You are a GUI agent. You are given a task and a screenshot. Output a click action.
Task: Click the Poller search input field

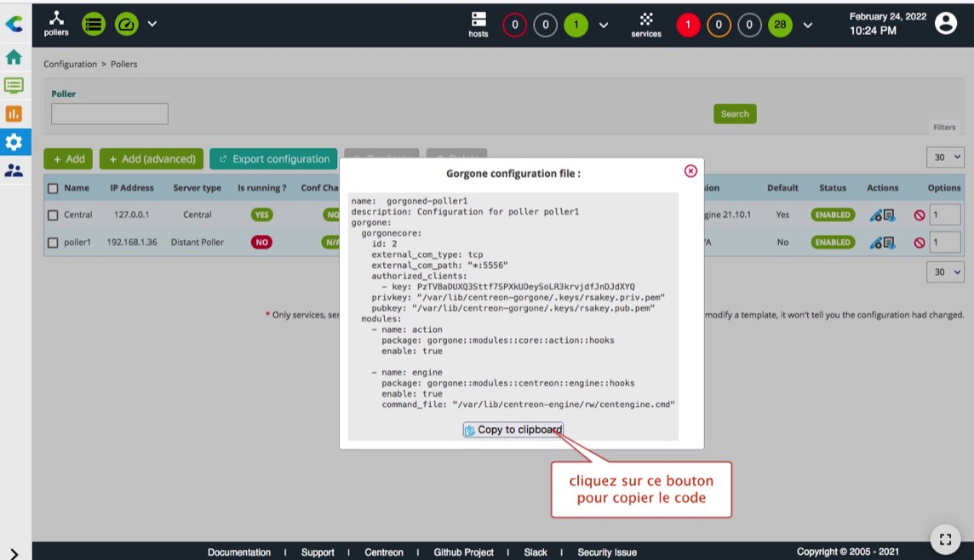(x=110, y=114)
